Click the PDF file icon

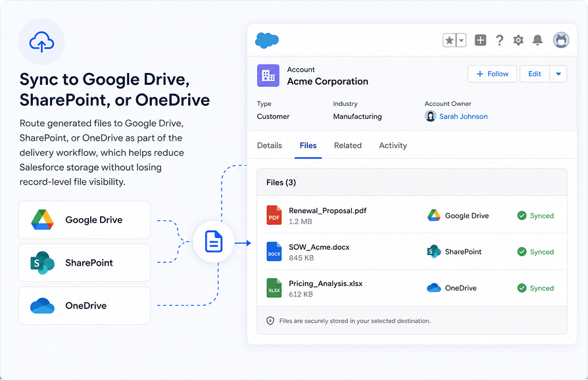274,215
